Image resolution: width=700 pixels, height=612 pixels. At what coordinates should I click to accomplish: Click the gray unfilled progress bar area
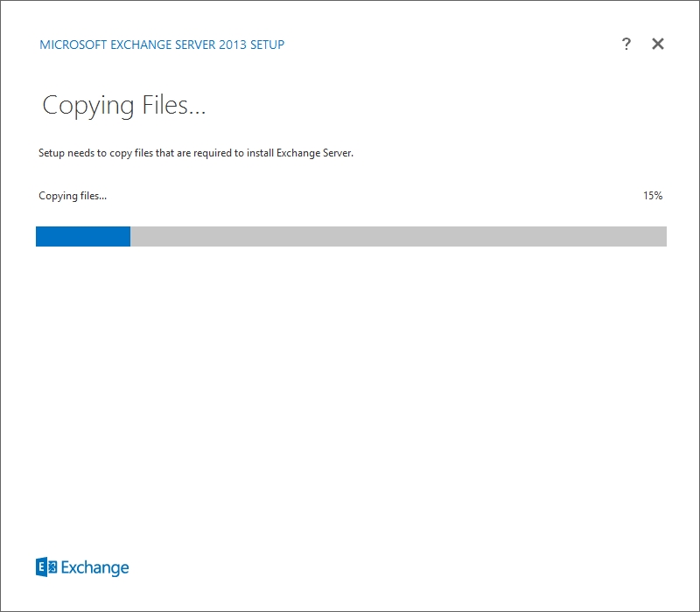click(x=398, y=236)
